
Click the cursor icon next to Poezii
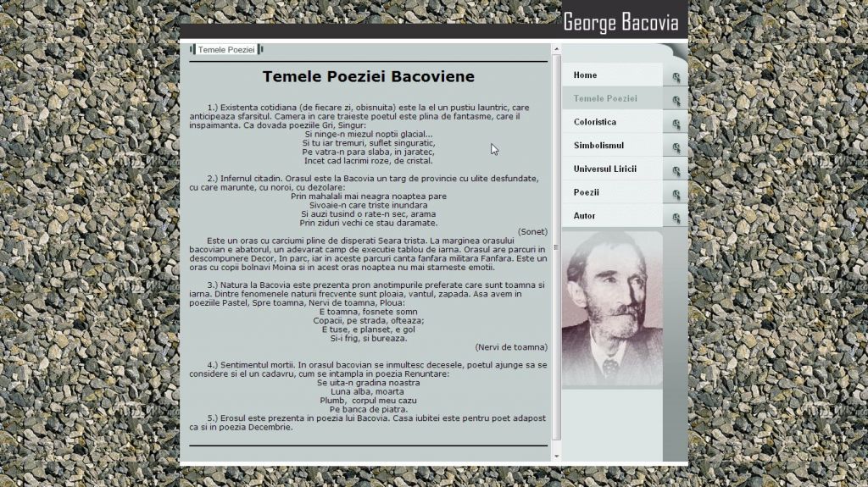(x=676, y=195)
